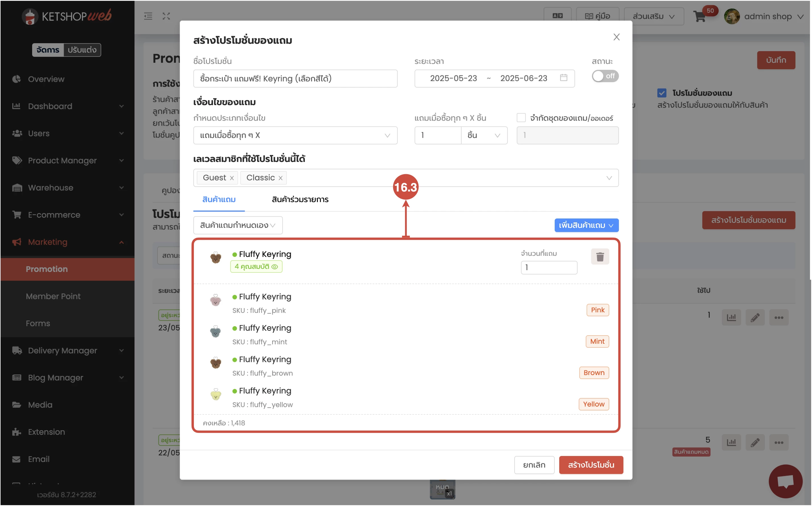Screen dimensions: 812x506
Task: Expand the เพิ่มสินค้าแถม add gift dropdown
Action: (586, 225)
